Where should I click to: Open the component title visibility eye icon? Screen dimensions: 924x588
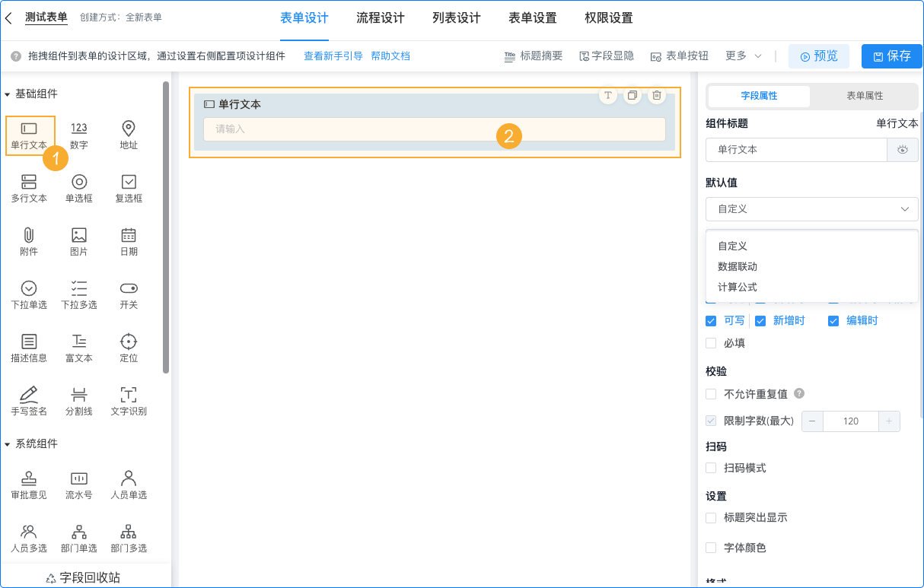(x=902, y=150)
